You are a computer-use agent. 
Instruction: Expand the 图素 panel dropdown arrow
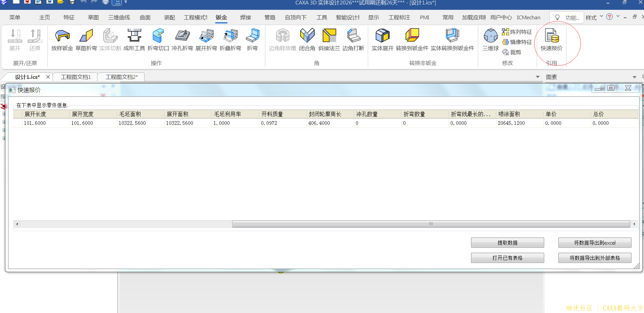coord(635,77)
